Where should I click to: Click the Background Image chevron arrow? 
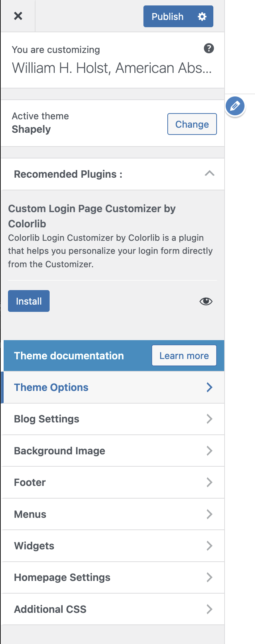coord(209,451)
